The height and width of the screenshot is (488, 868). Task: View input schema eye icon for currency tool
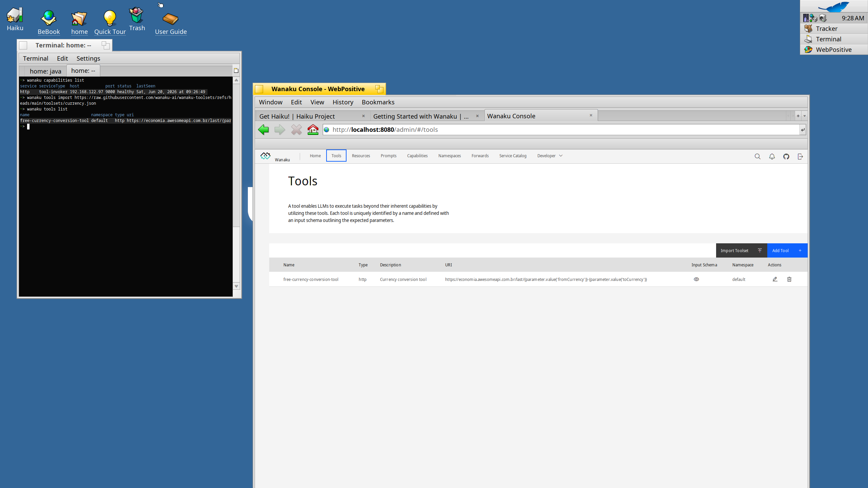(x=696, y=279)
